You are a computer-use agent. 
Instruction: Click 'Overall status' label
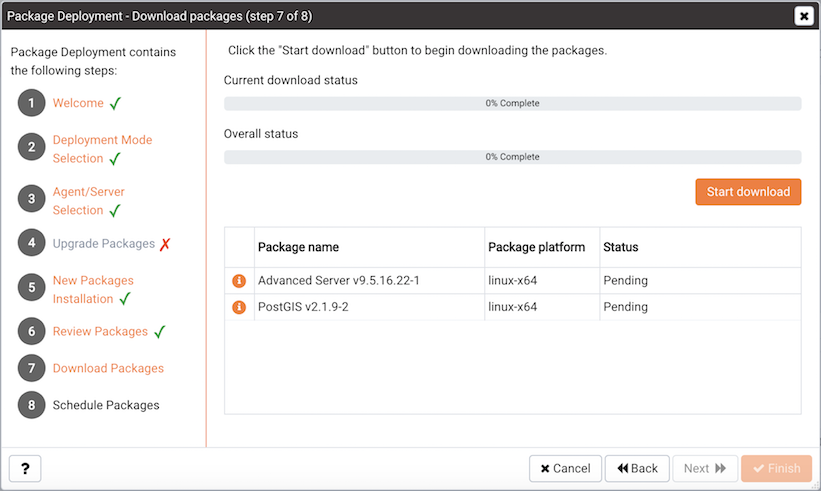(x=261, y=134)
